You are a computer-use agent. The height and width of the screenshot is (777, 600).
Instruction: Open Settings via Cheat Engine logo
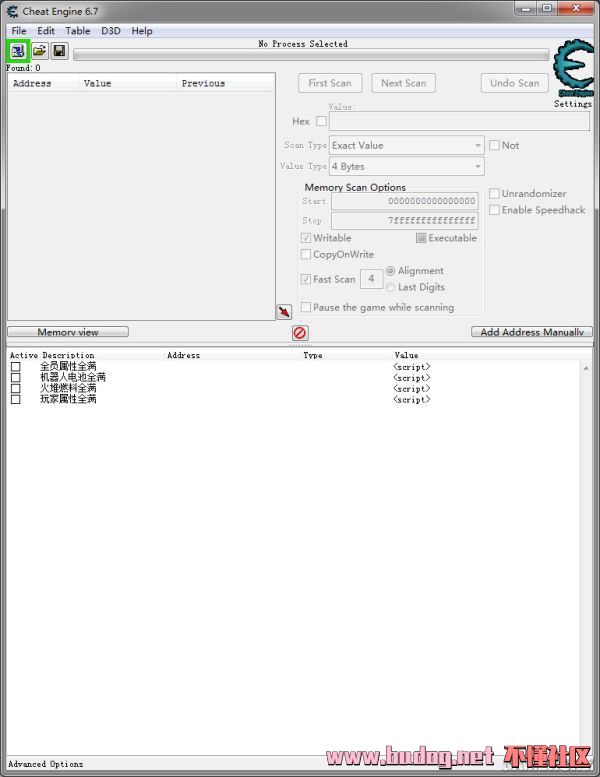573,68
